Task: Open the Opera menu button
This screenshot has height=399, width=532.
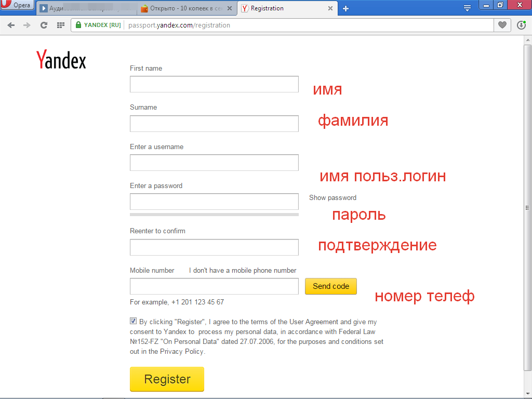Action: [17, 5]
